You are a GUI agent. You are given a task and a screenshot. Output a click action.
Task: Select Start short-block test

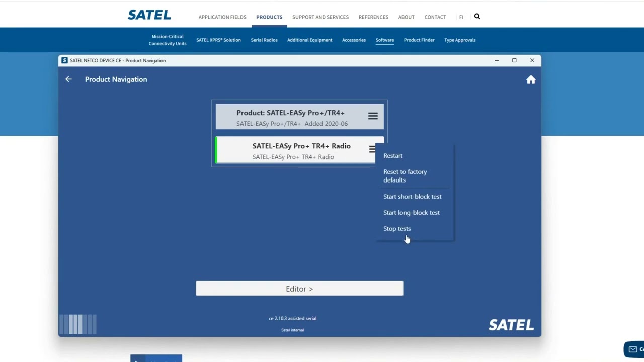coord(413,197)
